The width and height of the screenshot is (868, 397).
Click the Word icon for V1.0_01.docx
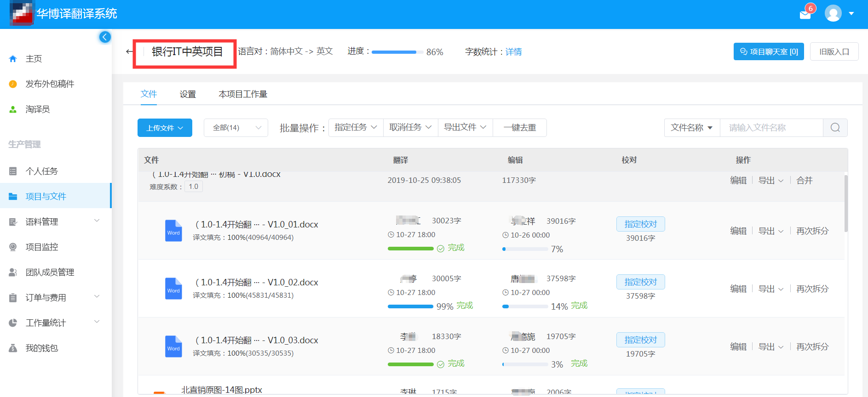tap(173, 231)
